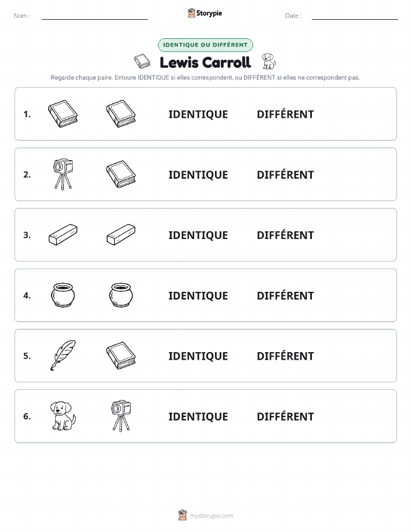
Task: Click the feather quill in row 5
Action: tap(63, 355)
